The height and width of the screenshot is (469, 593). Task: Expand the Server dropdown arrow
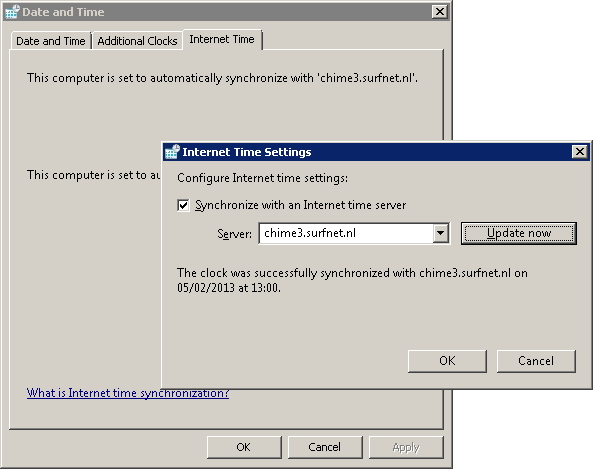(x=441, y=233)
